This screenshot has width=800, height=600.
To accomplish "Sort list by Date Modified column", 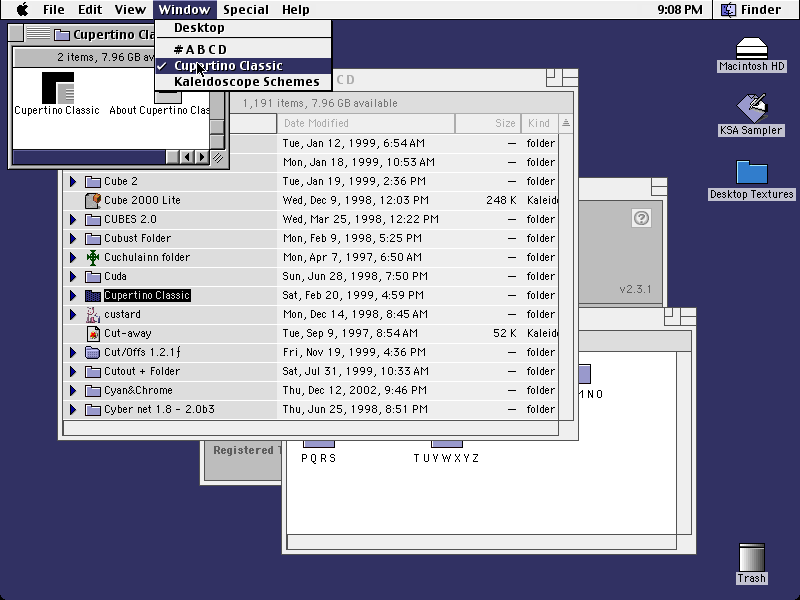I will tap(366, 123).
